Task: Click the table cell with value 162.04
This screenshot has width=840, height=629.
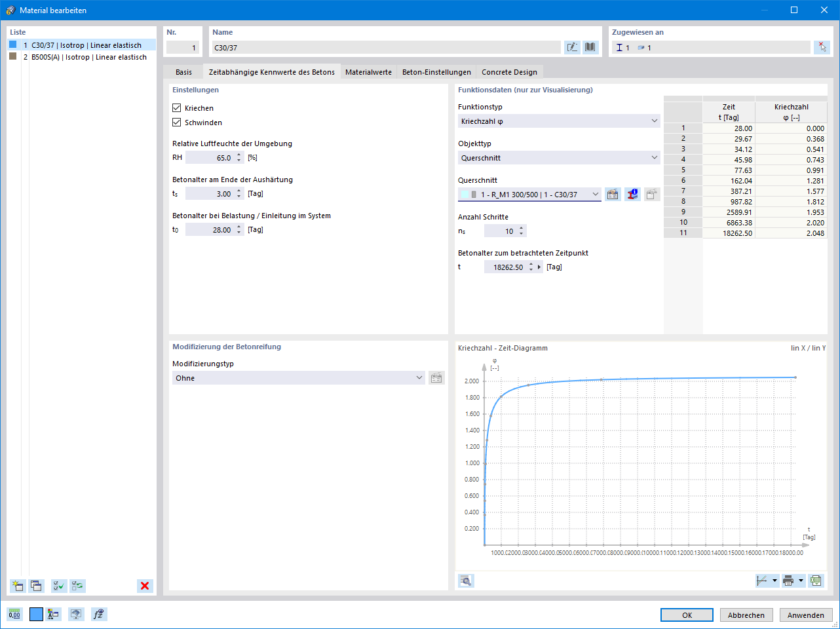Action: point(729,181)
